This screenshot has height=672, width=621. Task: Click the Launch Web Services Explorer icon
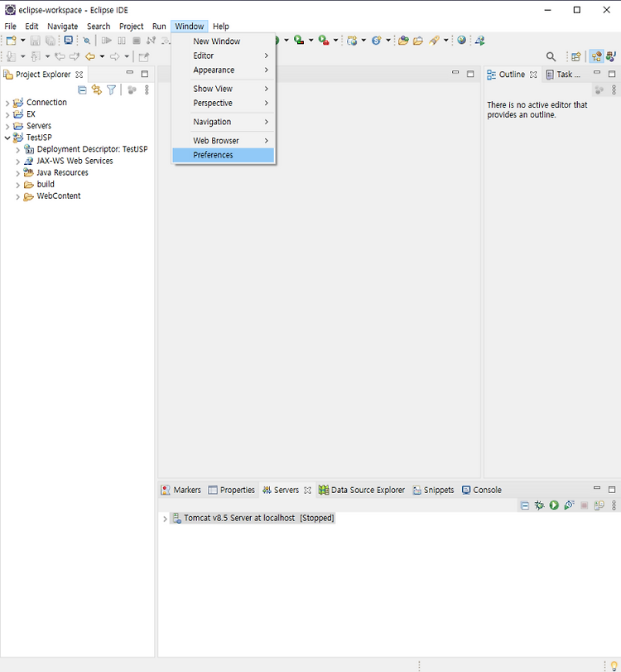coord(480,41)
